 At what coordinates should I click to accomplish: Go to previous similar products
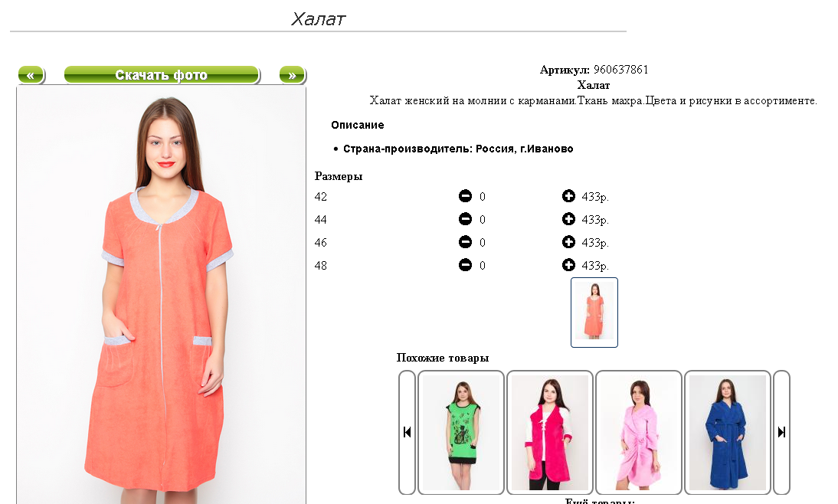[408, 432]
